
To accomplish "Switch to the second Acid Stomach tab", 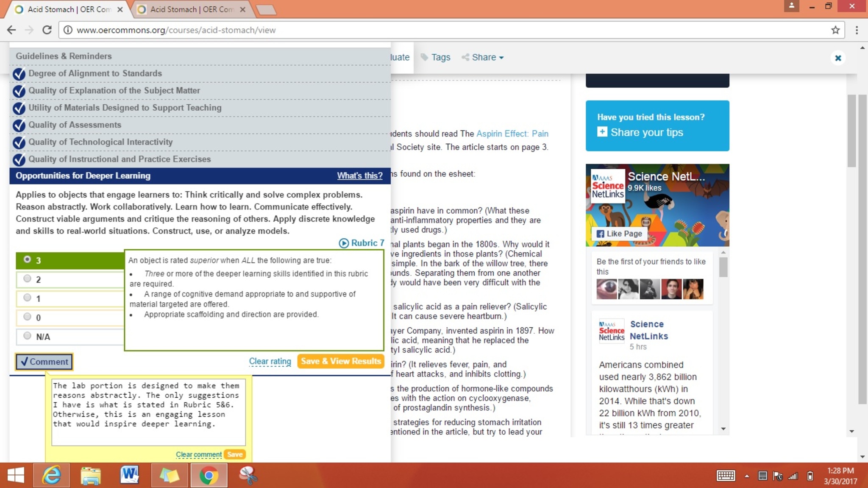I will pos(192,9).
